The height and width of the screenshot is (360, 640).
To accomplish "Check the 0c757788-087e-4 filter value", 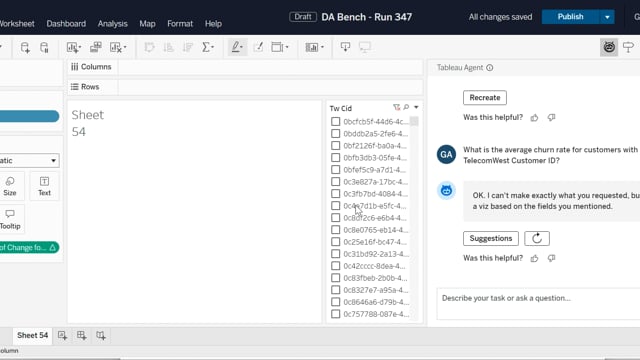I will (336, 314).
